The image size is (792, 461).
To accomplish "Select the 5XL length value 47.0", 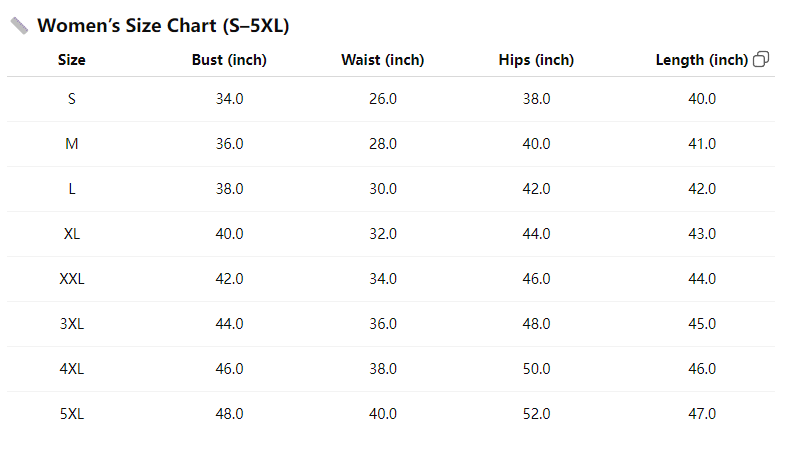I will pyautogui.click(x=702, y=414).
